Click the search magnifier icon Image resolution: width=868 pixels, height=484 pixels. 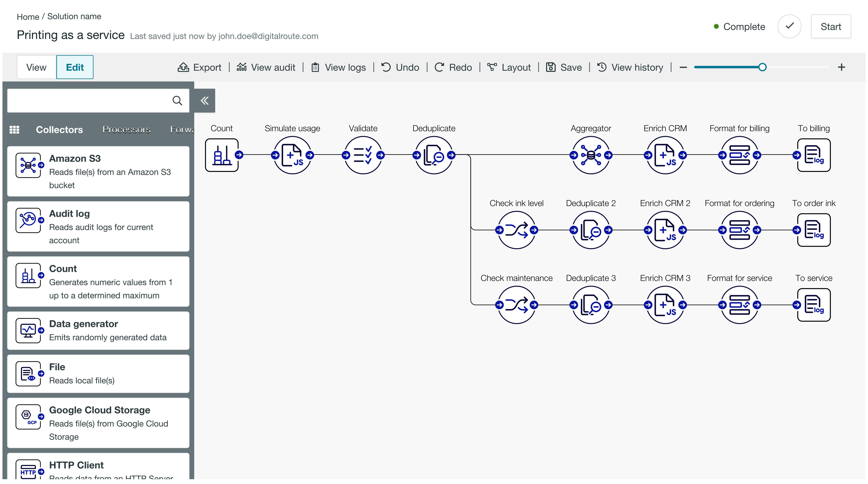coord(177,100)
